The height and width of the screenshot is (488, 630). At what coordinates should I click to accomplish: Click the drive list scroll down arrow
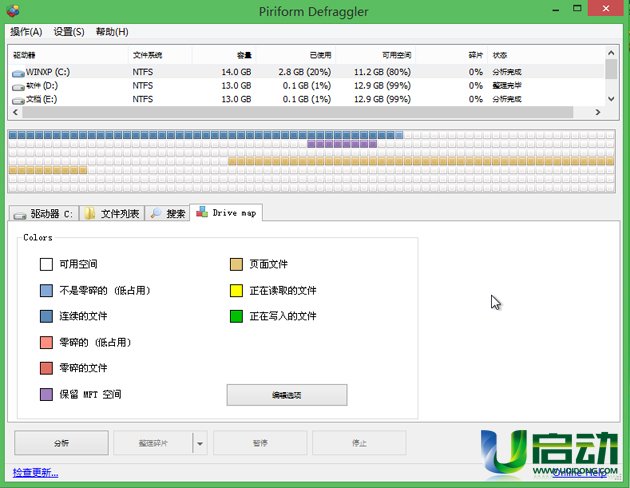(611, 99)
